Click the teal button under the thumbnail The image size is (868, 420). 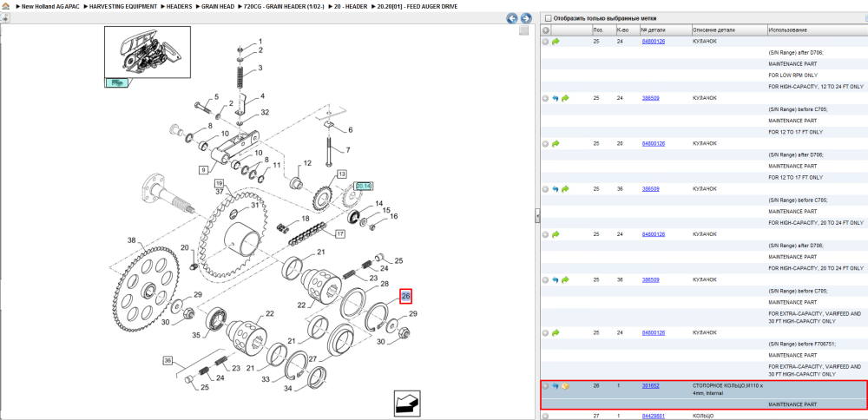coord(116,83)
